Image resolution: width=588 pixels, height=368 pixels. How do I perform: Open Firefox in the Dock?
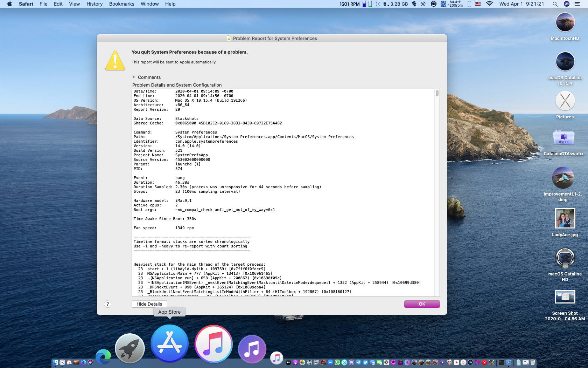[x=83, y=362]
